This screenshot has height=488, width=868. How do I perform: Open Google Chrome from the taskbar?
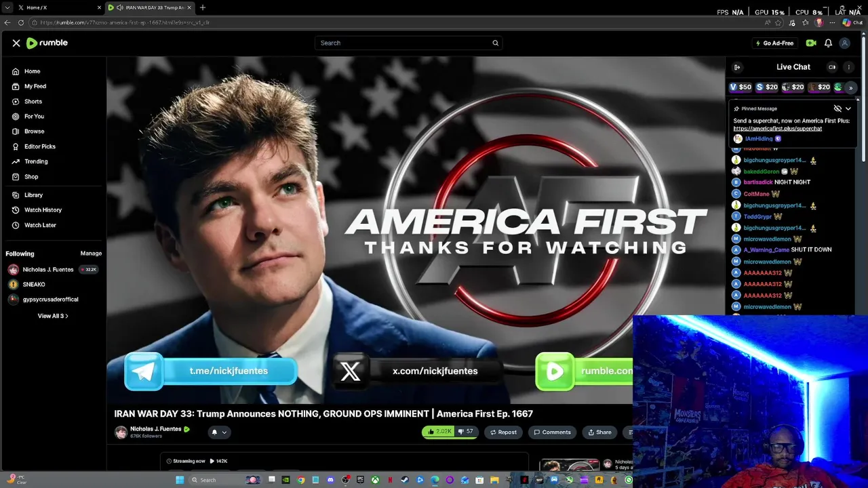coord(301,480)
